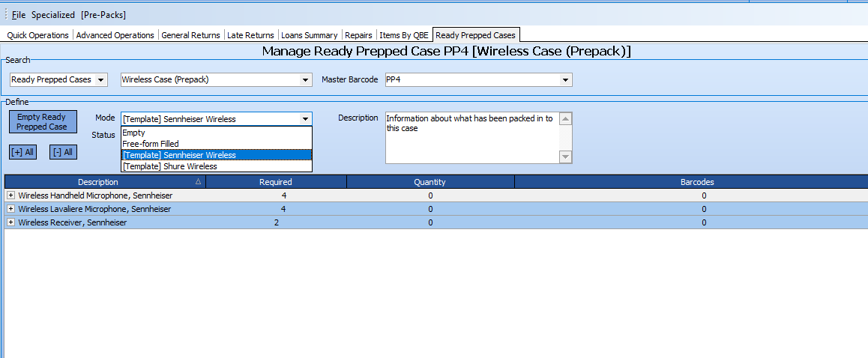
Task: Open the Master Barcode PP4 dropdown
Action: coord(565,79)
